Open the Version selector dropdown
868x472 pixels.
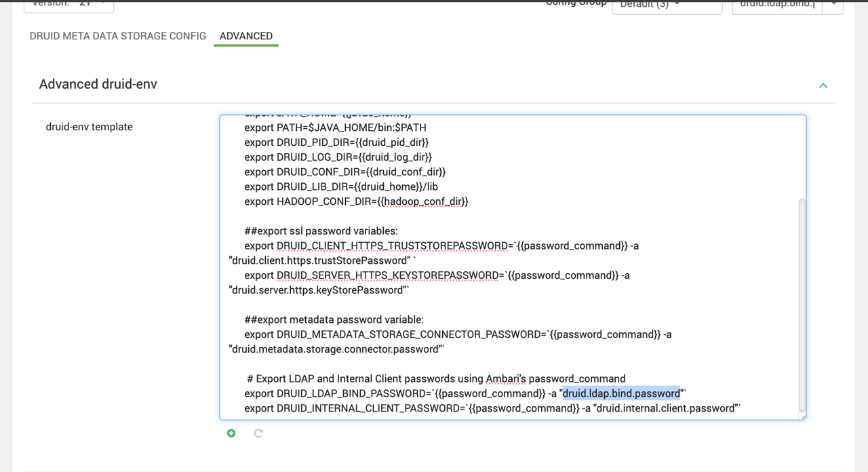click(x=68, y=5)
